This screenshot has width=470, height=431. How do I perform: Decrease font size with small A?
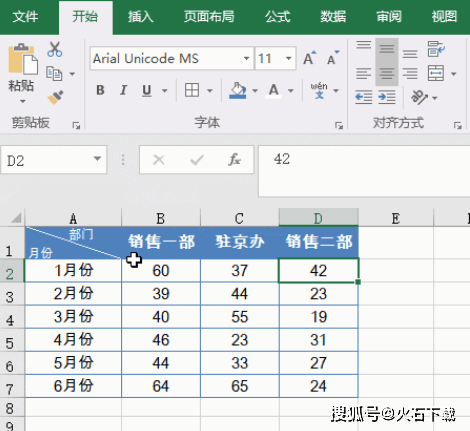tap(332, 58)
